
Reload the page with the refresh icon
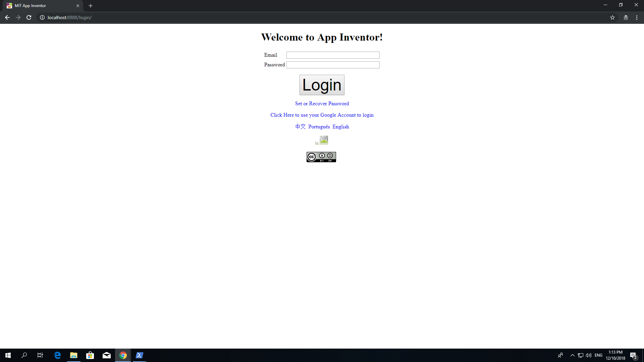tap(29, 17)
